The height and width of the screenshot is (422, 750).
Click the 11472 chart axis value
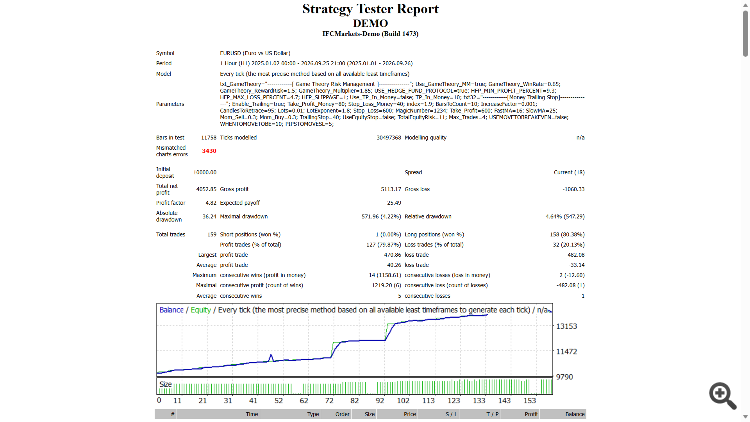(x=566, y=352)
